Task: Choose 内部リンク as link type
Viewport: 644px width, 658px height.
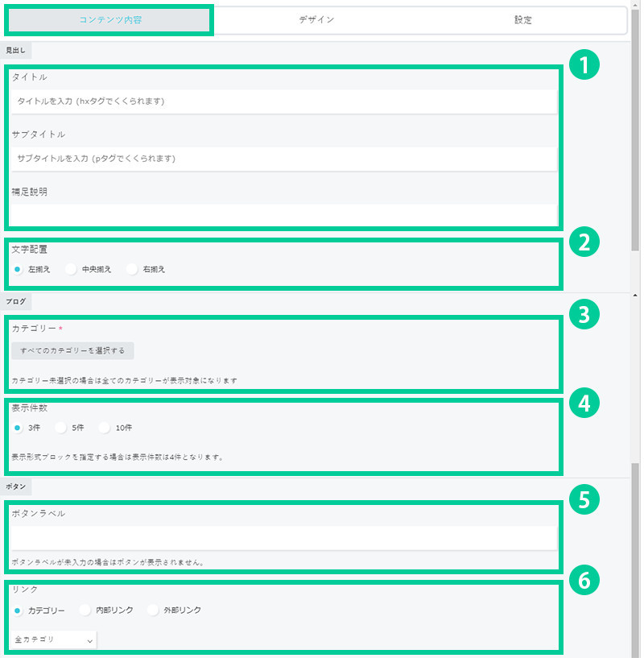Action: (x=86, y=610)
